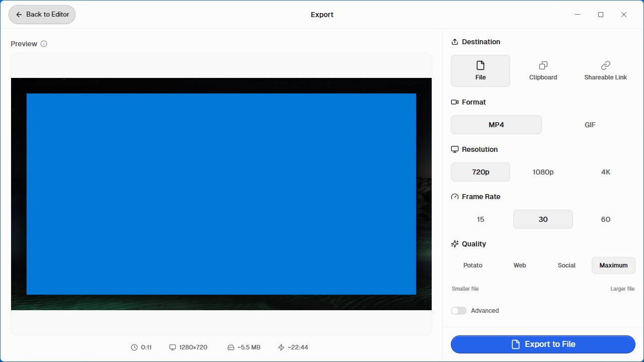The height and width of the screenshot is (362, 644).
Task: Select the File destination icon
Action: click(480, 65)
